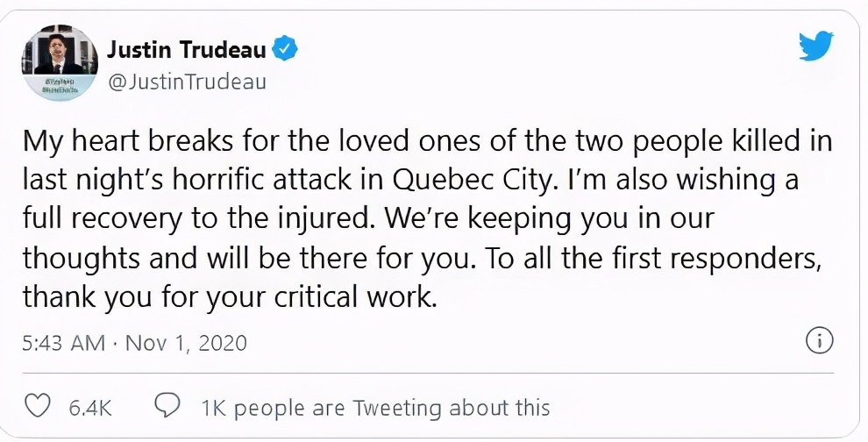Click the Nov 1, 2020 date

186,343
